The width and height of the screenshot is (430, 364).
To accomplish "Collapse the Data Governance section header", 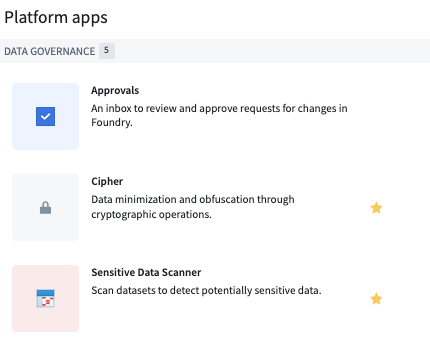I will [215, 51].
